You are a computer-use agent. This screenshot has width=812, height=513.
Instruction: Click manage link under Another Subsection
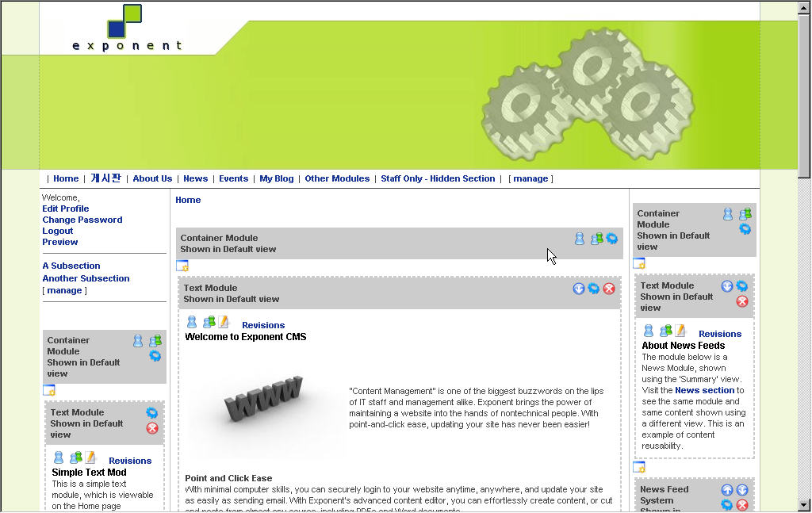pyautogui.click(x=65, y=290)
